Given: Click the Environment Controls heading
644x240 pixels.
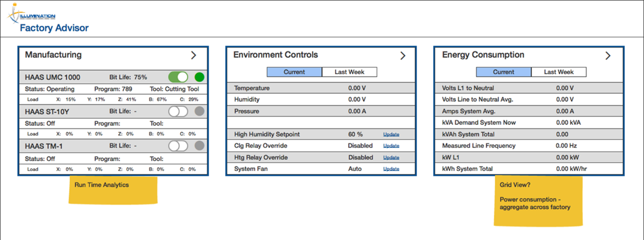Looking at the screenshot, I should click(276, 55).
